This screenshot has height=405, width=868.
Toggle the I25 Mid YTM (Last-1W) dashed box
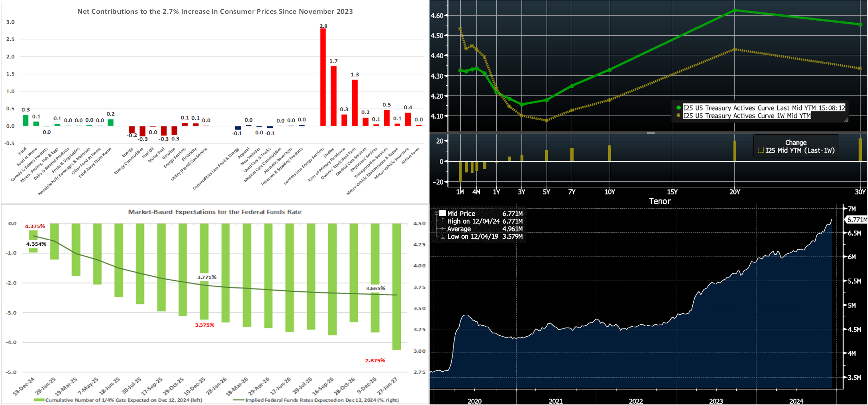pos(760,150)
